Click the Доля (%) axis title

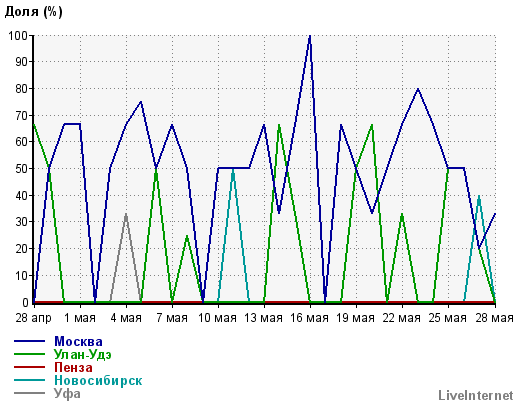(x=33, y=12)
